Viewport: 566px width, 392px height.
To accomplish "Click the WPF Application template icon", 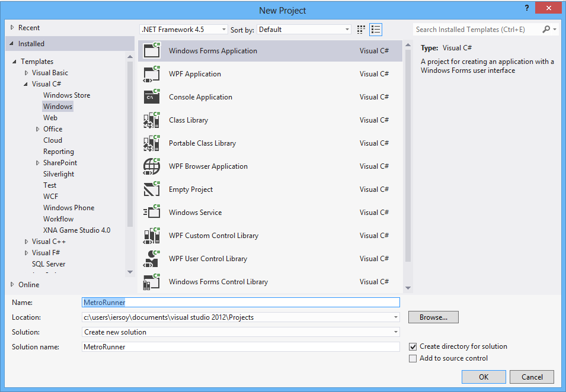I will click(152, 74).
